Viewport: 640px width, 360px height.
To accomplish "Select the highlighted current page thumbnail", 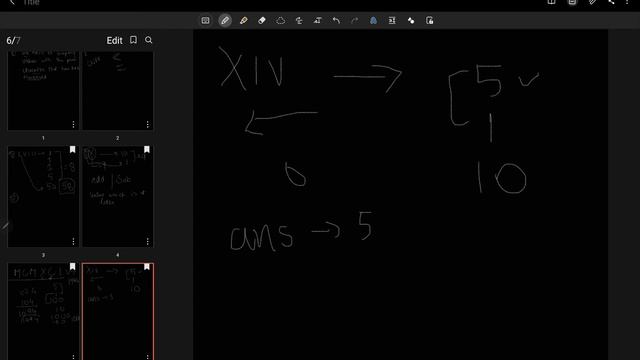I will 118,311.
